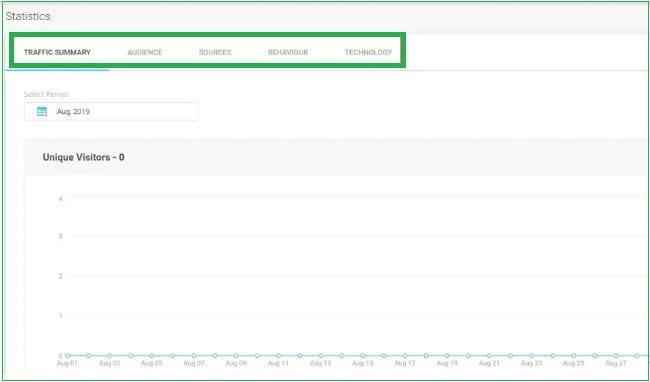Open the Aug, 2019 period field
The height and width of the screenshot is (382, 650).
click(x=111, y=111)
